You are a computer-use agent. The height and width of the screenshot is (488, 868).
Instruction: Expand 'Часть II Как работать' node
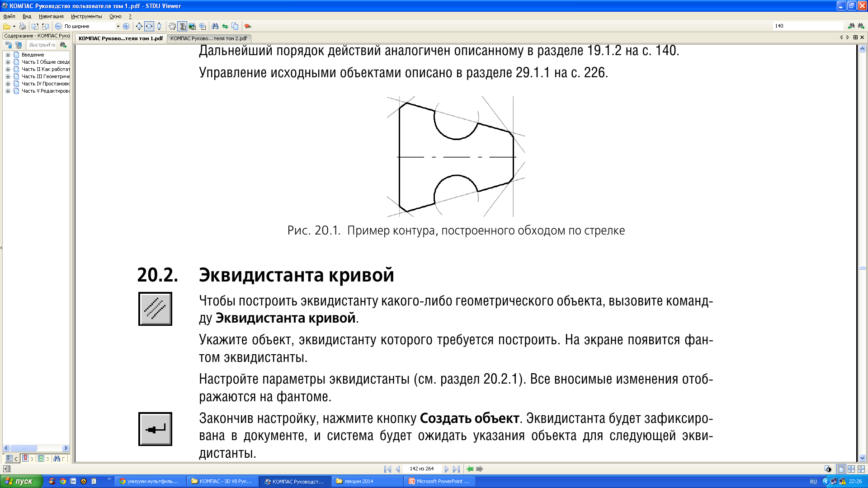click(x=8, y=69)
